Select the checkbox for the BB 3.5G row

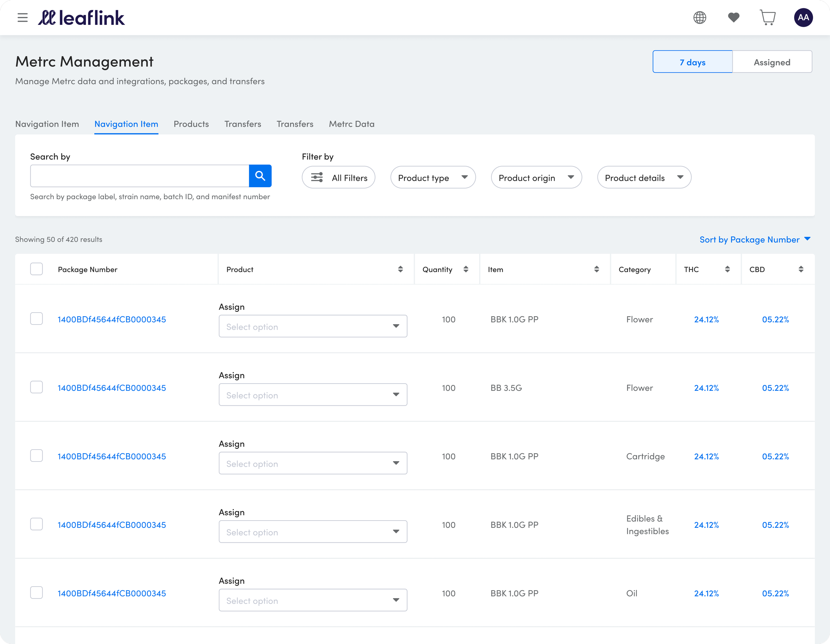pos(37,387)
